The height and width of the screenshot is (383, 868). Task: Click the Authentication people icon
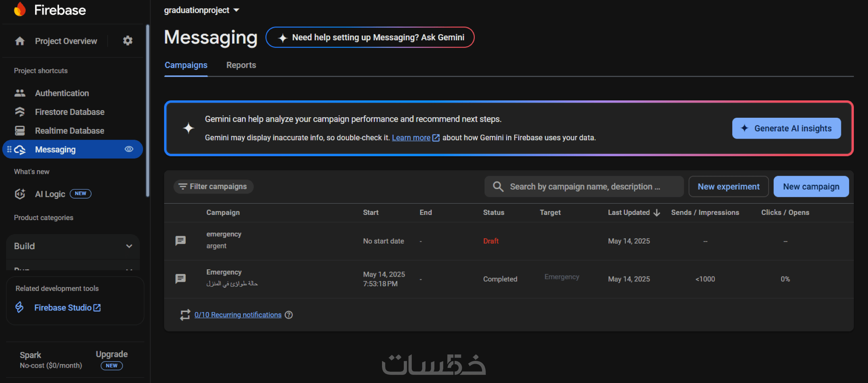coord(20,93)
